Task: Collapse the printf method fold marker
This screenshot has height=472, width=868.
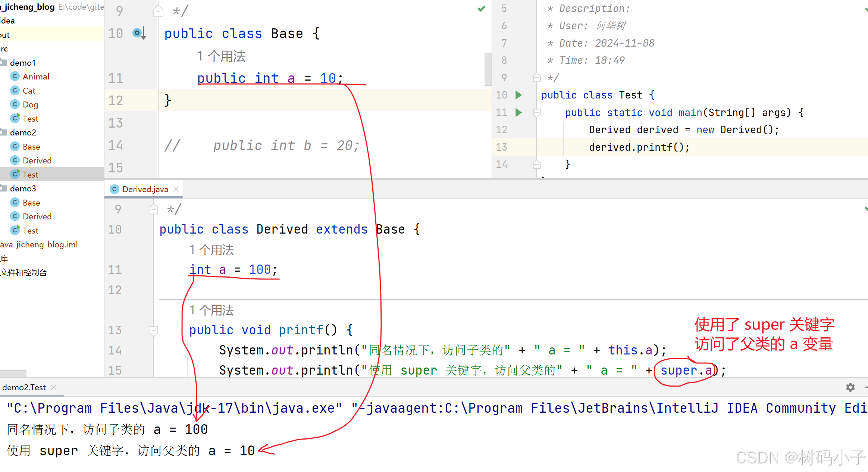Action: [x=154, y=330]
